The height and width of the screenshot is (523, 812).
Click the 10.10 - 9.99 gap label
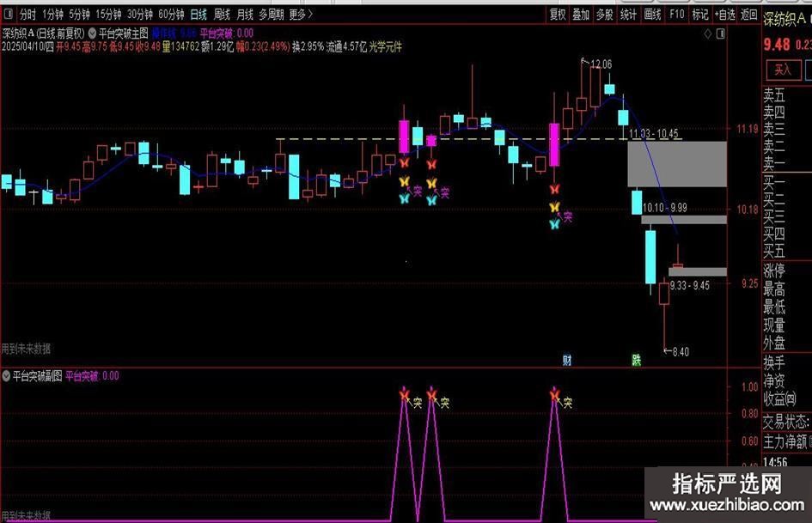coord(665,208)
